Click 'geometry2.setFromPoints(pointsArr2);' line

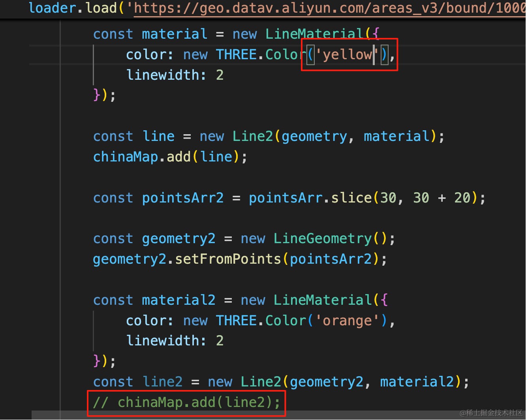240,259
